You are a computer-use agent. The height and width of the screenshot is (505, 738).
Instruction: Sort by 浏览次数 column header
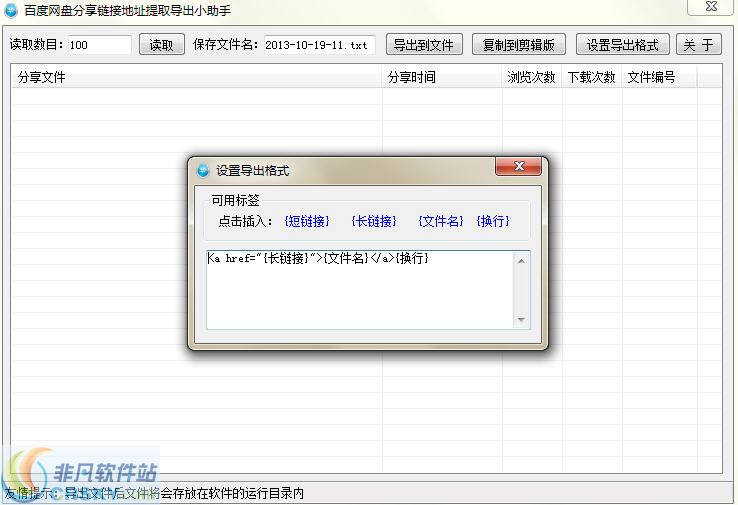(x=532, y=77)
